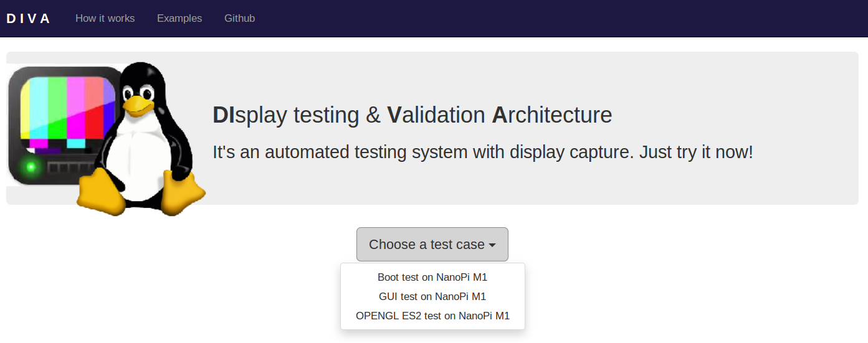868x343 pixels.
Task: Click the caret arrow on test case button
Action: 492,245
